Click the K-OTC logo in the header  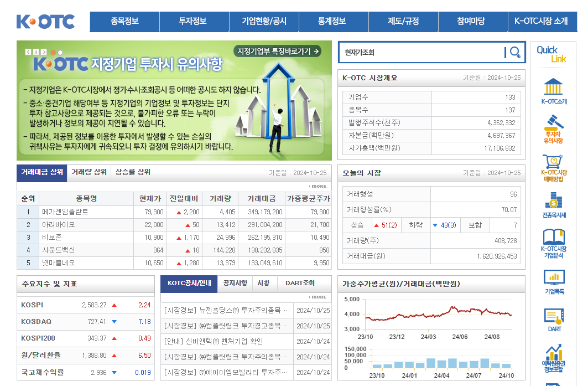(x=45, y=22)
